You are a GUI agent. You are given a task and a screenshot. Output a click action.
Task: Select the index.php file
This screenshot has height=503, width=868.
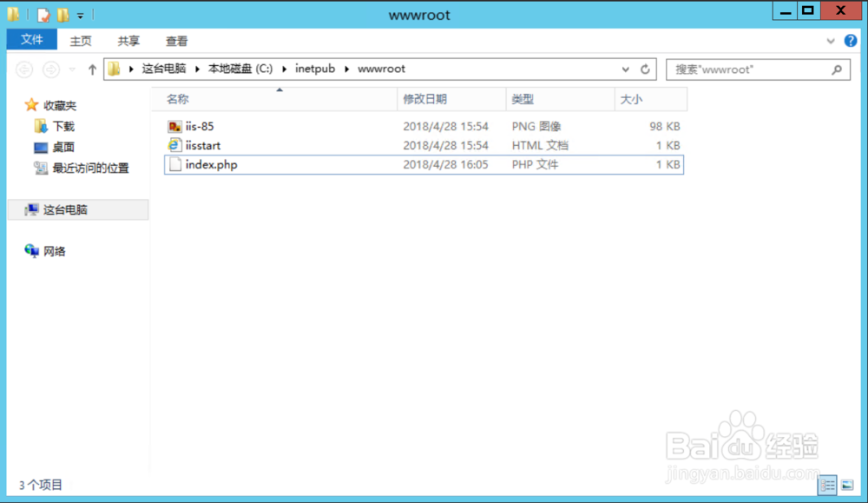point(424,164)
